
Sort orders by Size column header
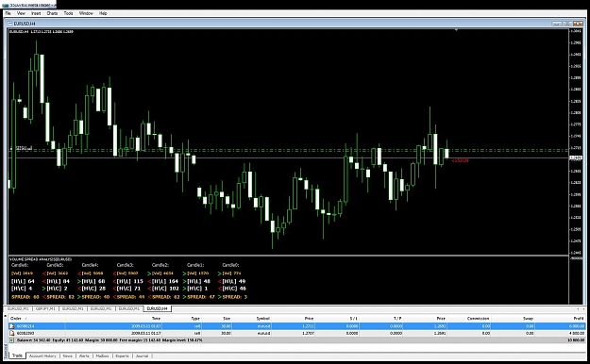click(227, 319)
